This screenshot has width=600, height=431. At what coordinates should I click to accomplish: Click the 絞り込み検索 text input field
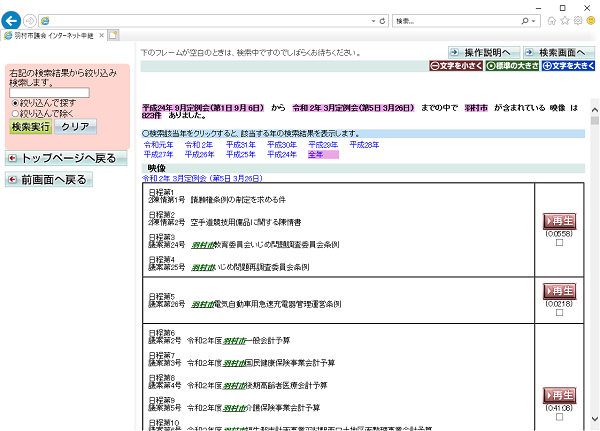click(49, 92)
